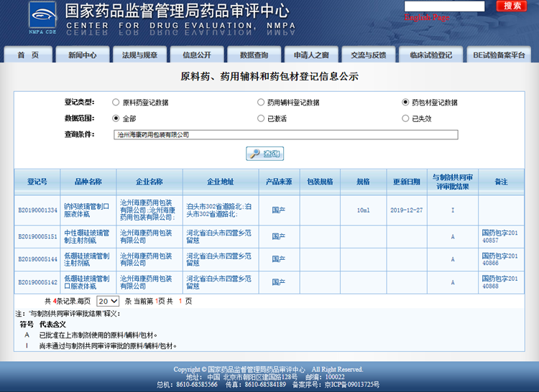Open 临床试验登记 tab

pyautogui.click(x=431, y=55)
